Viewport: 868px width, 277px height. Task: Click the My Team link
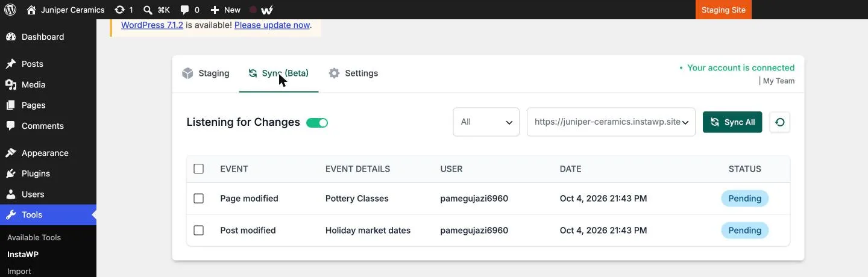click(779, 81)
